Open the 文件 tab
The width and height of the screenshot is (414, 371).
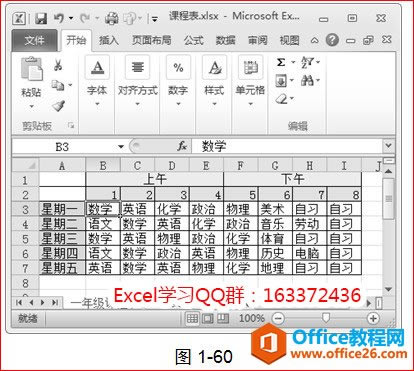(34, 40)
